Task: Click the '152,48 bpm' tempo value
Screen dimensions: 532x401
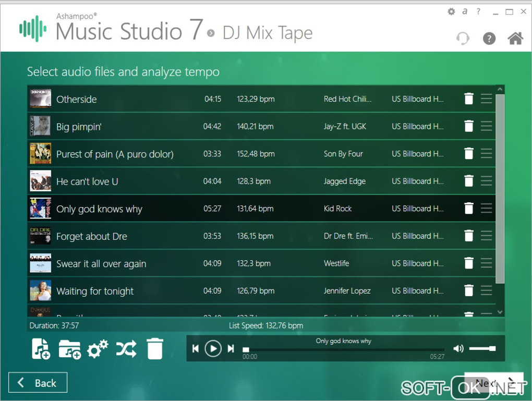Action: (x=256, y=154)
